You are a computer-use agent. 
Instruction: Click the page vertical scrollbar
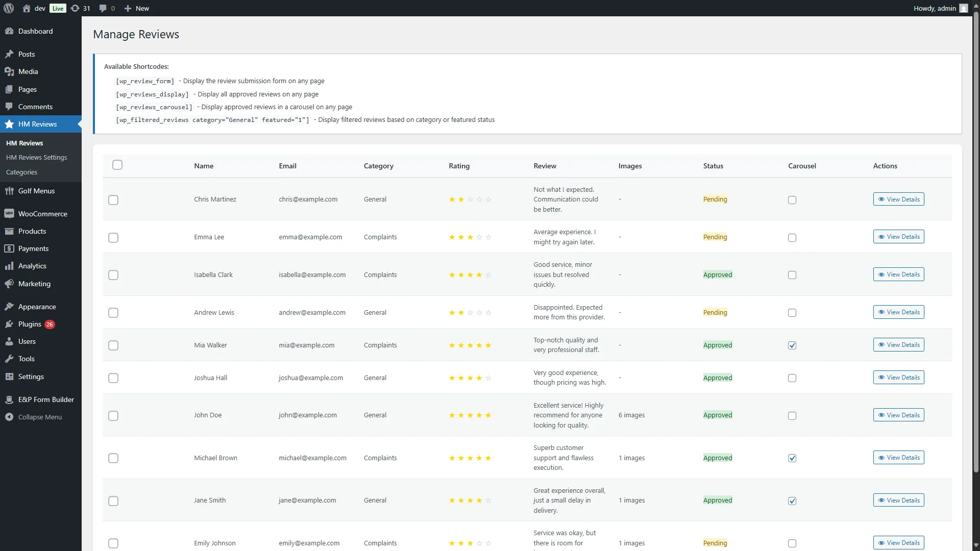pyautogui.click(x=975, y=245)
